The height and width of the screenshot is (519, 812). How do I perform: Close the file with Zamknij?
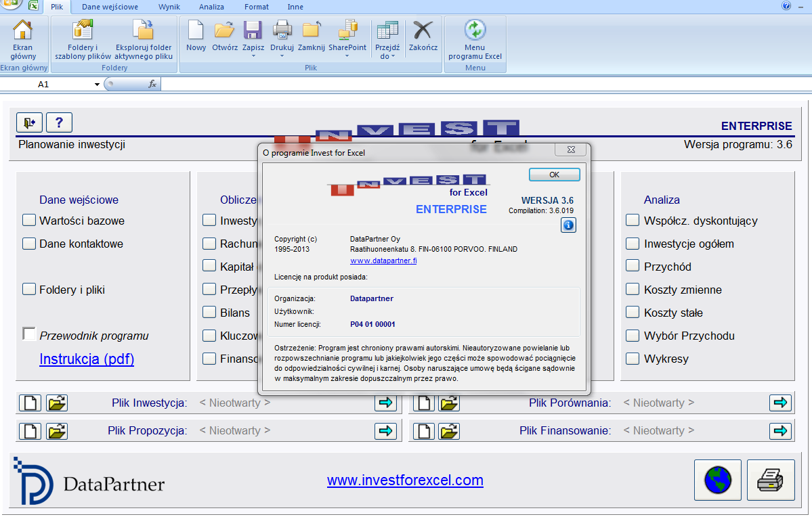click(x=312, y=37)
